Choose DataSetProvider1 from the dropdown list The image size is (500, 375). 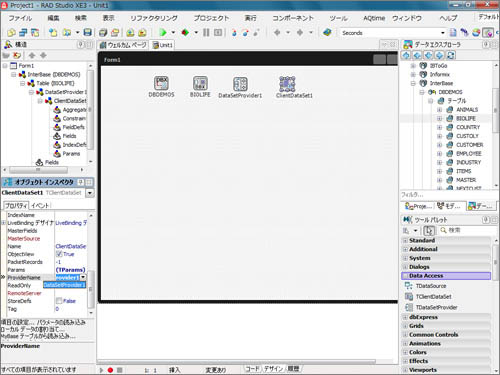tap(64, 285)
